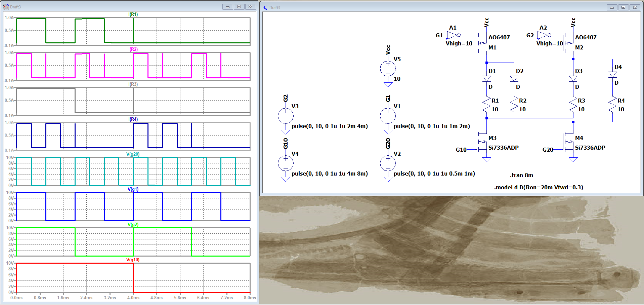Image resolution: width=644 pixels, height=305 pixels.
Task: Select the D4 diode symbol
Action: (612, 75)
